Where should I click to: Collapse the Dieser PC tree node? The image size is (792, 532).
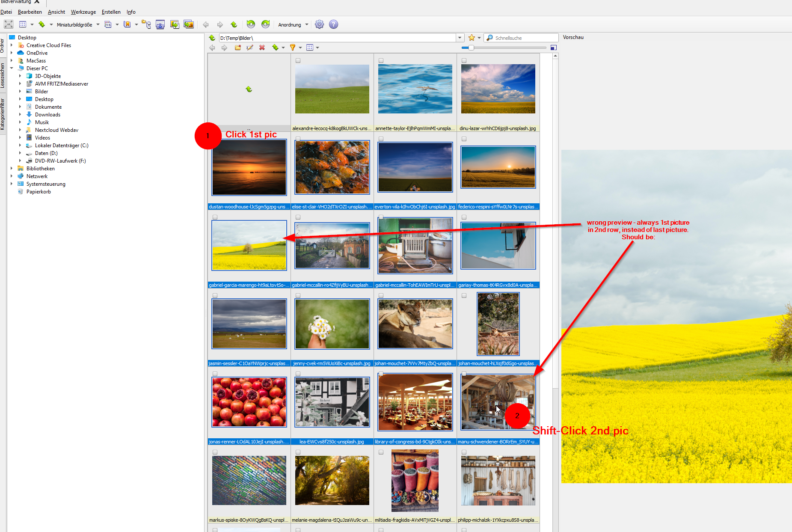(12, 68)
